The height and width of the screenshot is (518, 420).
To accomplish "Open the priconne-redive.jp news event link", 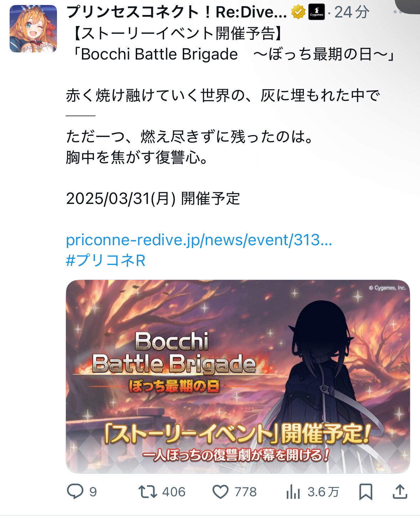I will (x=199, y=240).
